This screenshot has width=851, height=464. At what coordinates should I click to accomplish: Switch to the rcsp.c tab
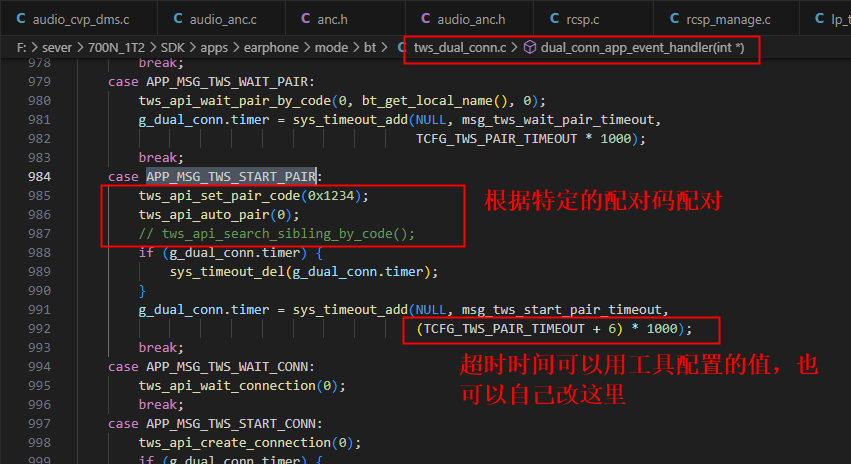(x=593, y=19)
